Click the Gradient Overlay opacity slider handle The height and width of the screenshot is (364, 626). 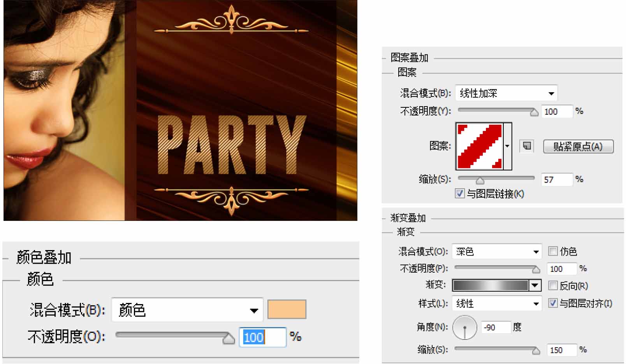tap(536, 269)
